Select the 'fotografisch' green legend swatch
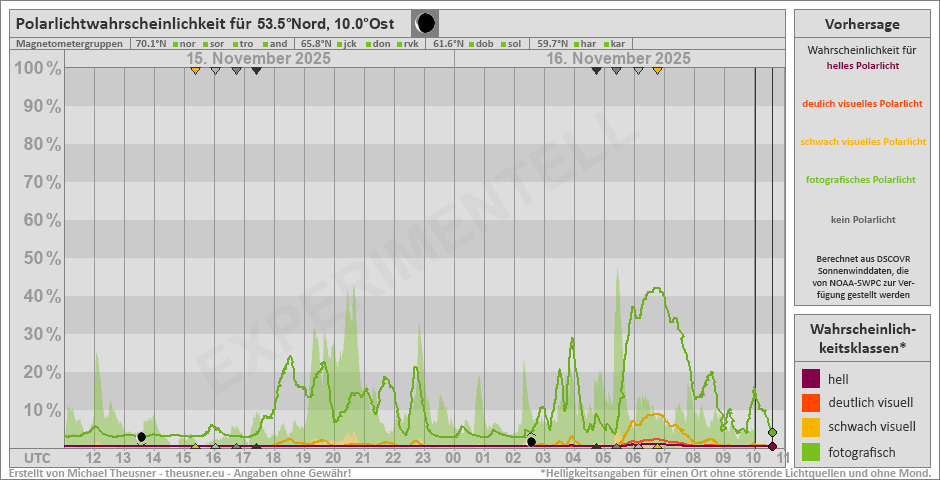 tap(812, 451)
